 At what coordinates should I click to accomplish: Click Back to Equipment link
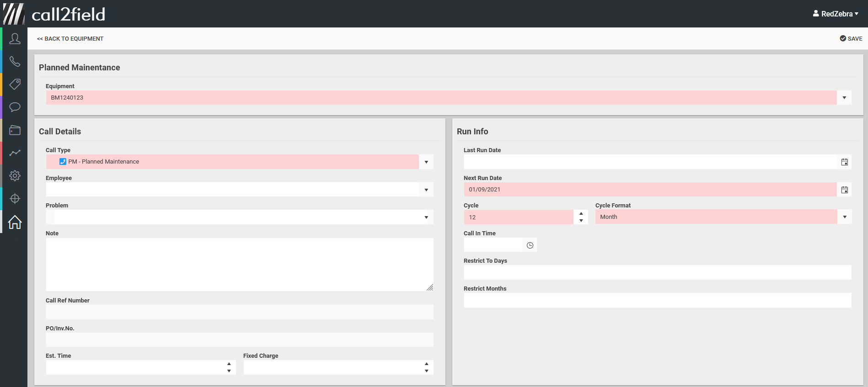pyautogui.click(x=70, y=39)
